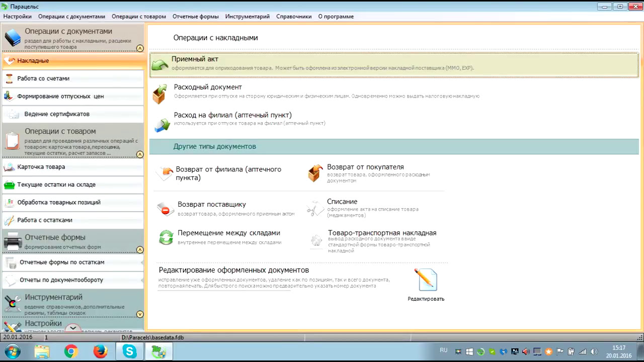Click the Windows Start button

click(12, 352)
